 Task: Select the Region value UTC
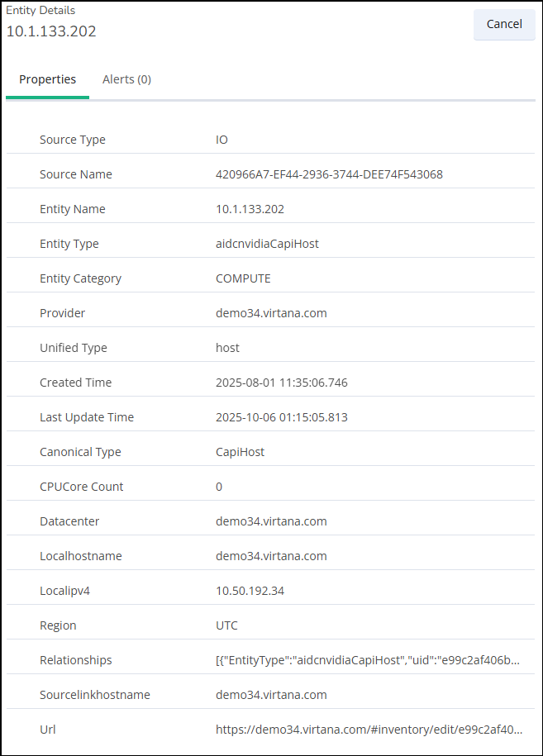coord(226,625)
